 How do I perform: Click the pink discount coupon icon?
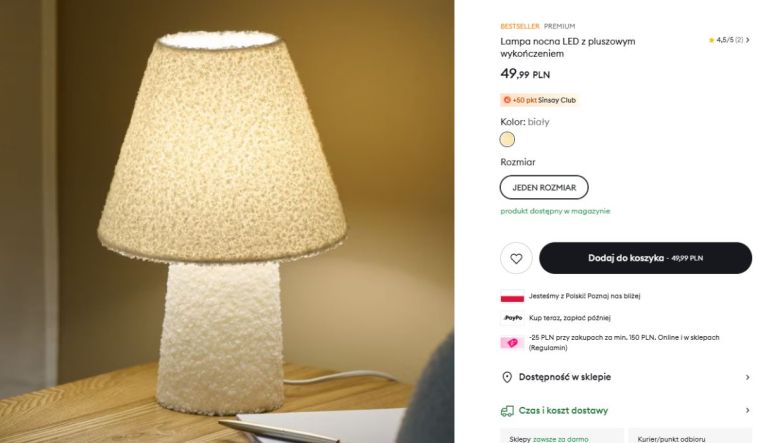tap(512, 343)
